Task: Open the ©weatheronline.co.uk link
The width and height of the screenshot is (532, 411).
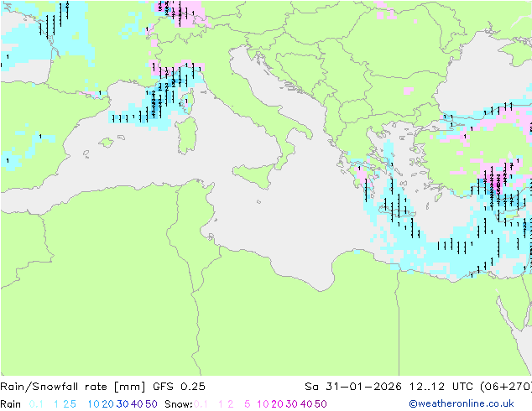Action: point(462,403)
